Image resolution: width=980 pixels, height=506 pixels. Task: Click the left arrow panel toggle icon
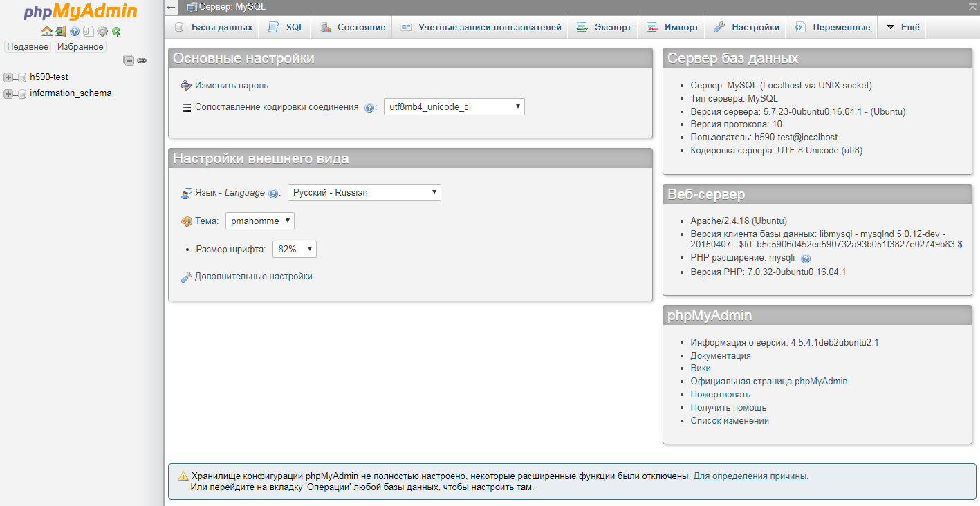tap(172, 7)
